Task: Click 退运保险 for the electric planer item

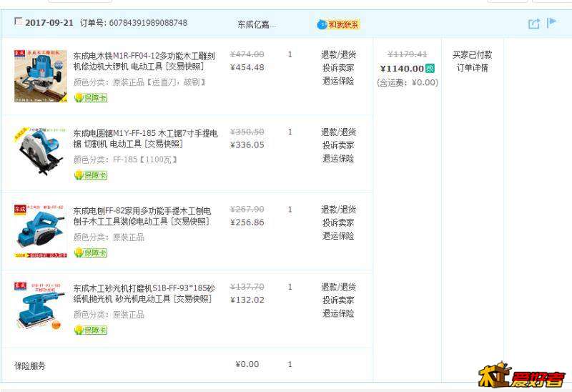Action: (338, 236)
